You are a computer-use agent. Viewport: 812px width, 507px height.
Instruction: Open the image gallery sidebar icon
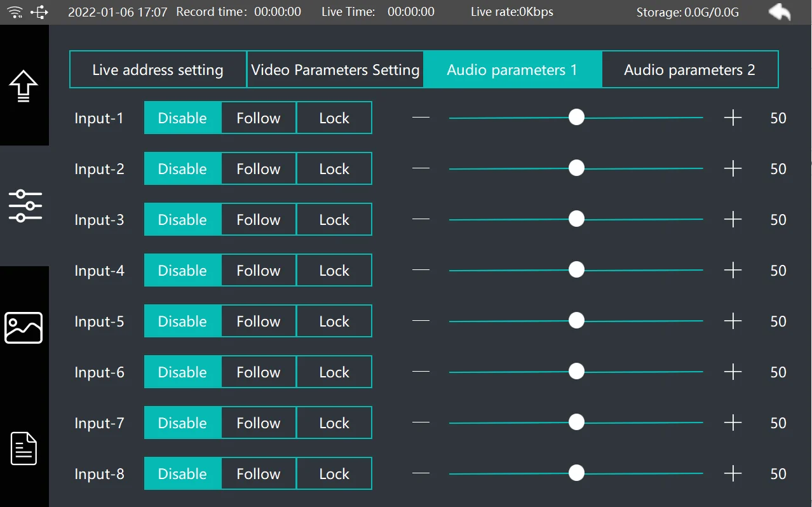[x=24, y=328]
